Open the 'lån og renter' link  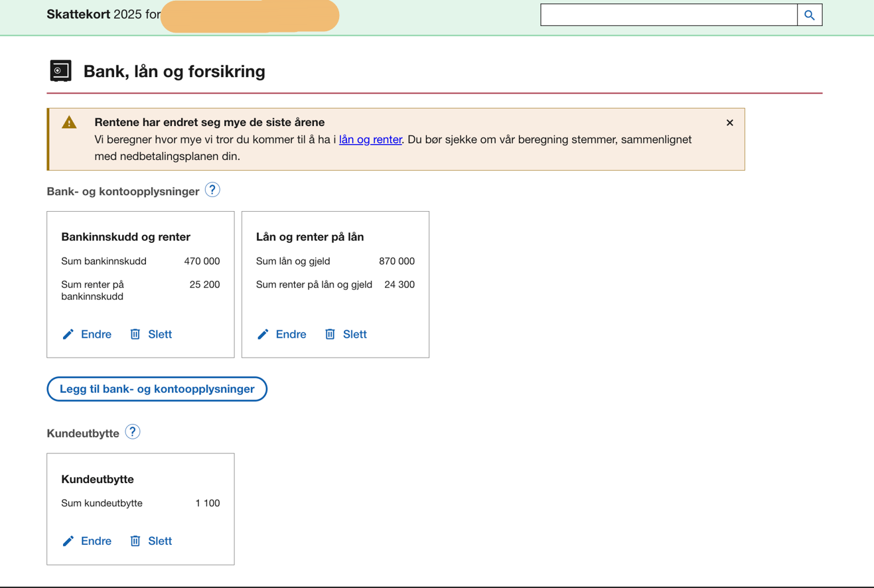(x=370, y=139)
